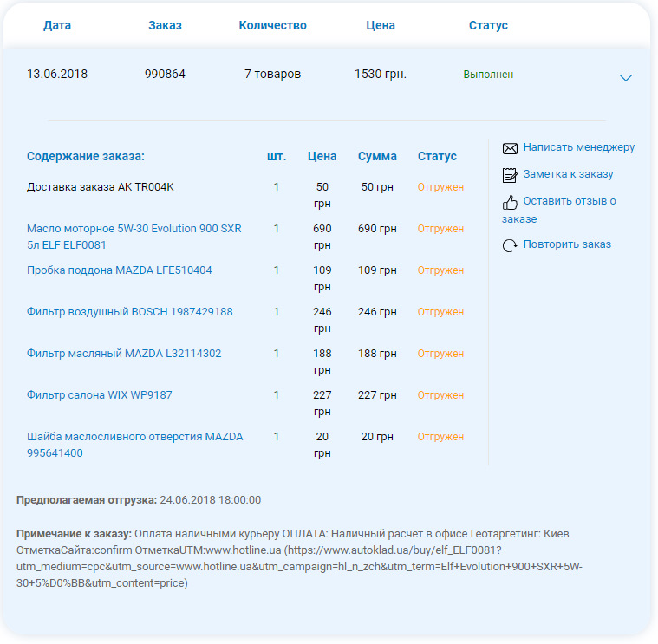
Task: Click the order number '990864'
Action: click(165, 74)
